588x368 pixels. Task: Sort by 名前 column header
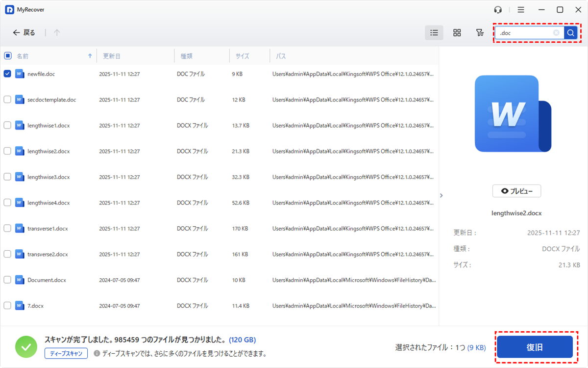[23, 56]
